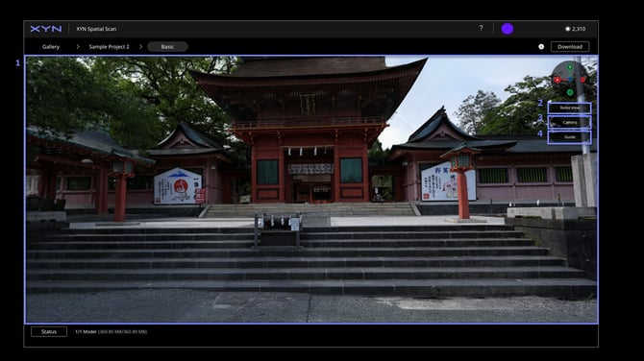Viewport: 644px width, 361px height.
Task: Click the right red axis gizmo handle
Action: (583, 80)
